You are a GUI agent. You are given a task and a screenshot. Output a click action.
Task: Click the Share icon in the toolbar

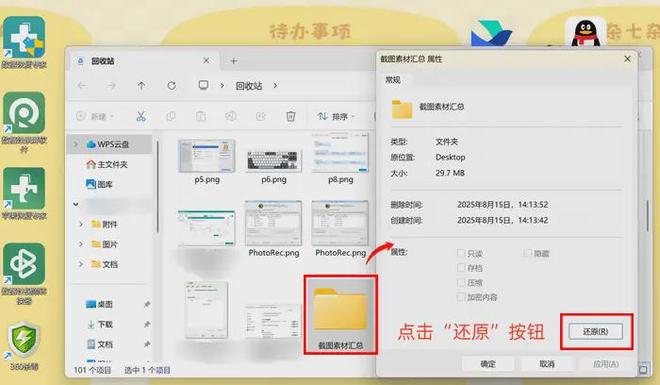[x=261, y=116]
